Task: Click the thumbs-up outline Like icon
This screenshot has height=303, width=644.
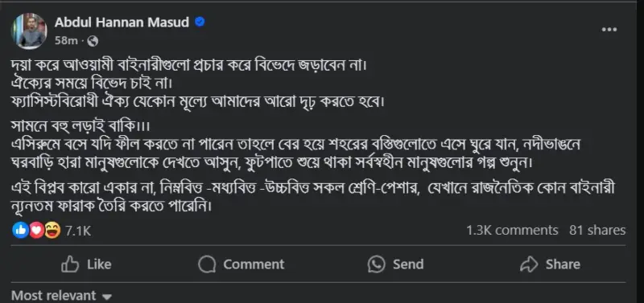Action: 70,264
